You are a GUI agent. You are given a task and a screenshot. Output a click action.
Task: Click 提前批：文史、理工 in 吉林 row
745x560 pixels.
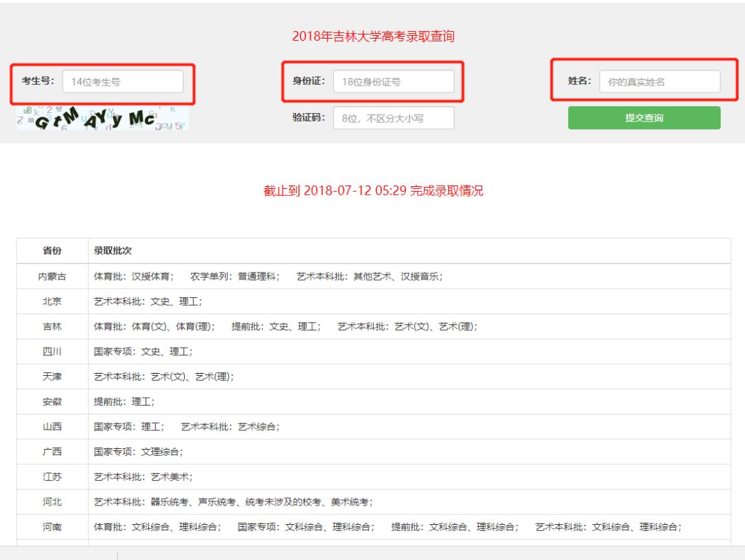(277, 327)
